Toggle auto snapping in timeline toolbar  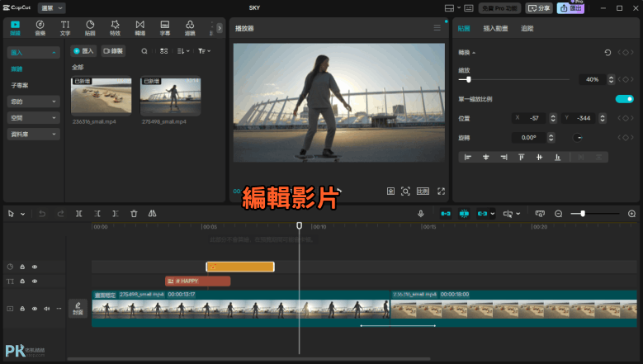click(x=464, y=214)
